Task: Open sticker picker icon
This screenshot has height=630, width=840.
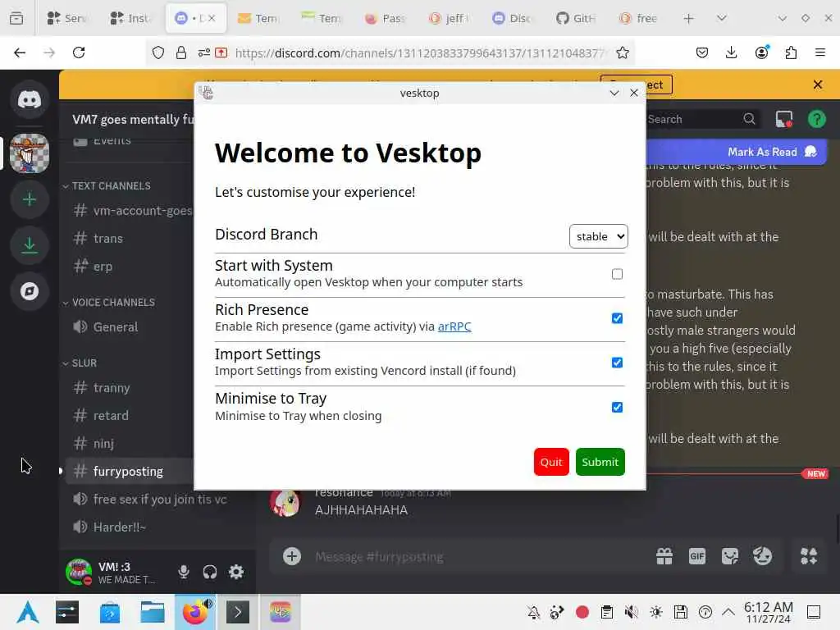Action: pos(729,556)
